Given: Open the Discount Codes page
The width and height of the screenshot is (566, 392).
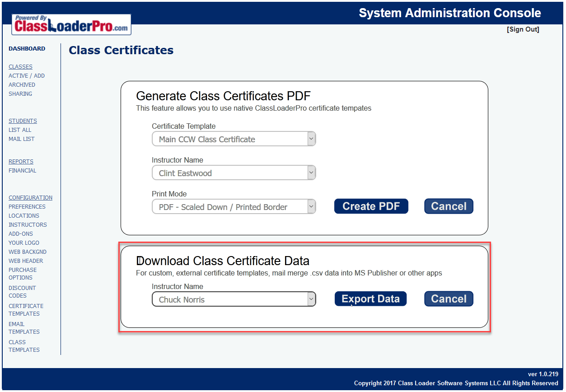Looking at the screenshot, I should tap(22, 292).
